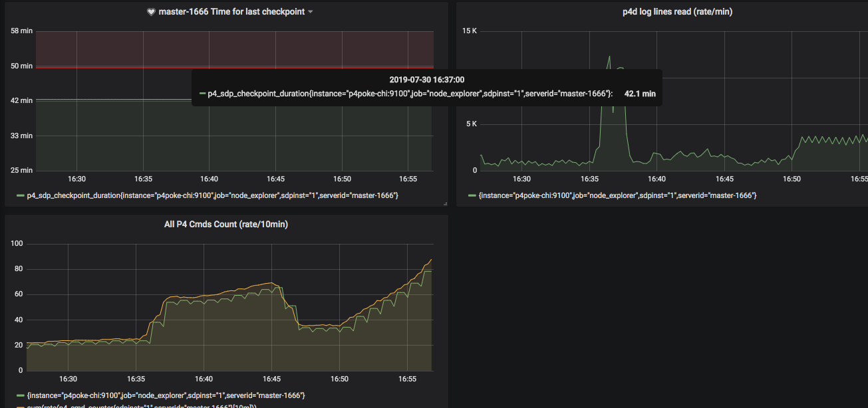868x408 pixels.
Task: Open the master-1666 Time for last checkpoint title menu
Action: pos(230,12)
